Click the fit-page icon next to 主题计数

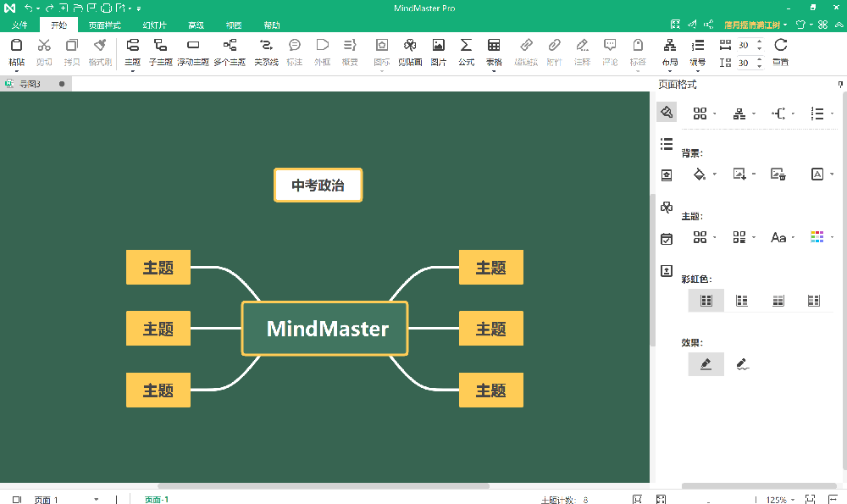tap(638, 499)
